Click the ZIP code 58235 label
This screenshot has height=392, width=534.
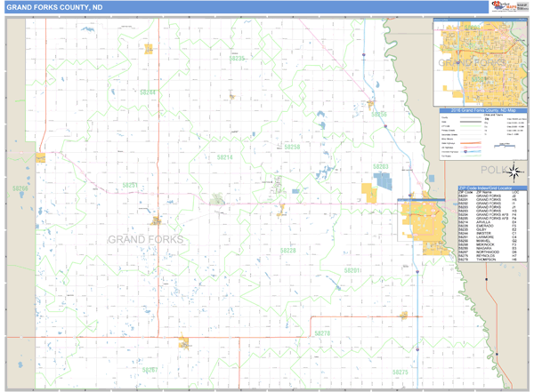point(236,59)
